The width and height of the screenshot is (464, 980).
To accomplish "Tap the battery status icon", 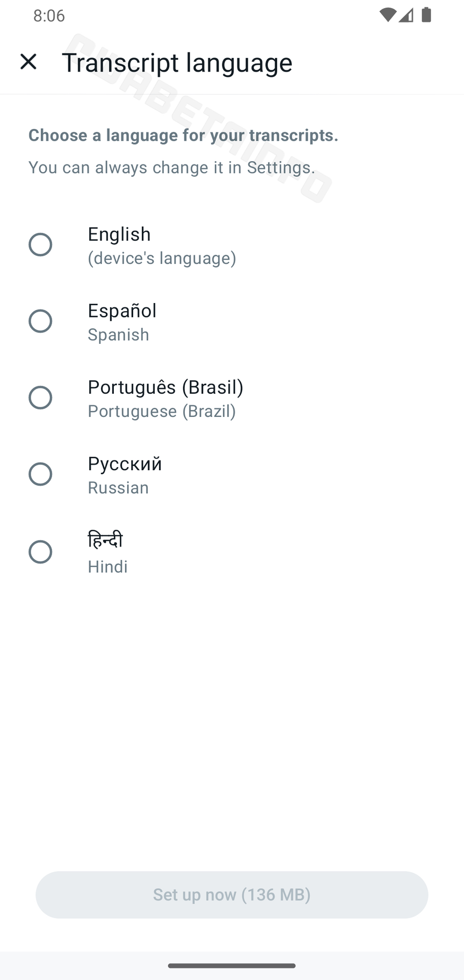I will pyautogui.click(x=426, y=15).
